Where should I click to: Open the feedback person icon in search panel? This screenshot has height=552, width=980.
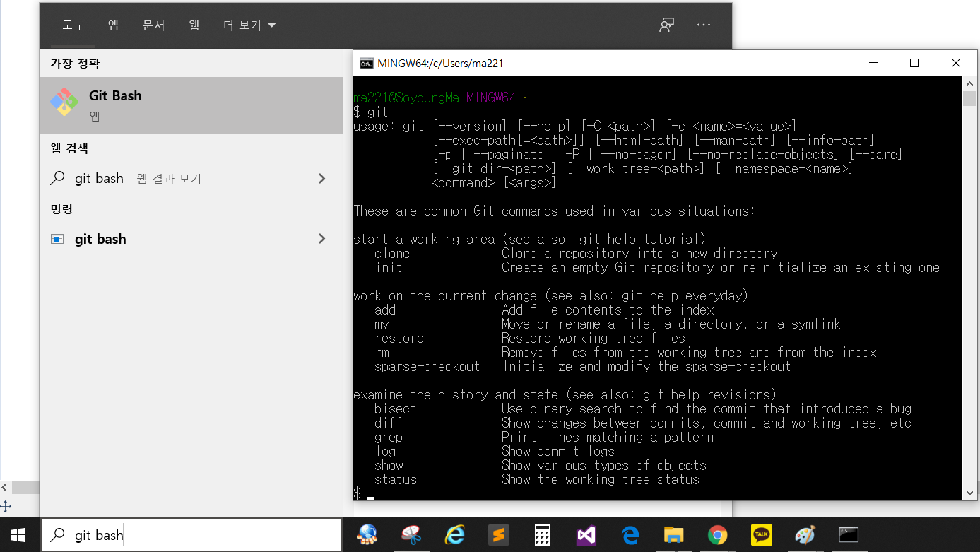coord(666,25)
